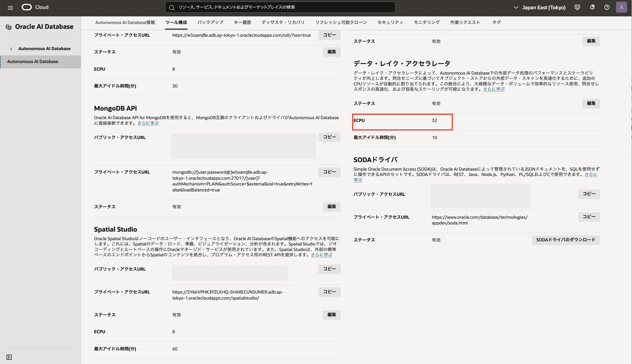Edit the Spatial Studio status
Screen dimensions: 632x364
click(x=331, y=315)
